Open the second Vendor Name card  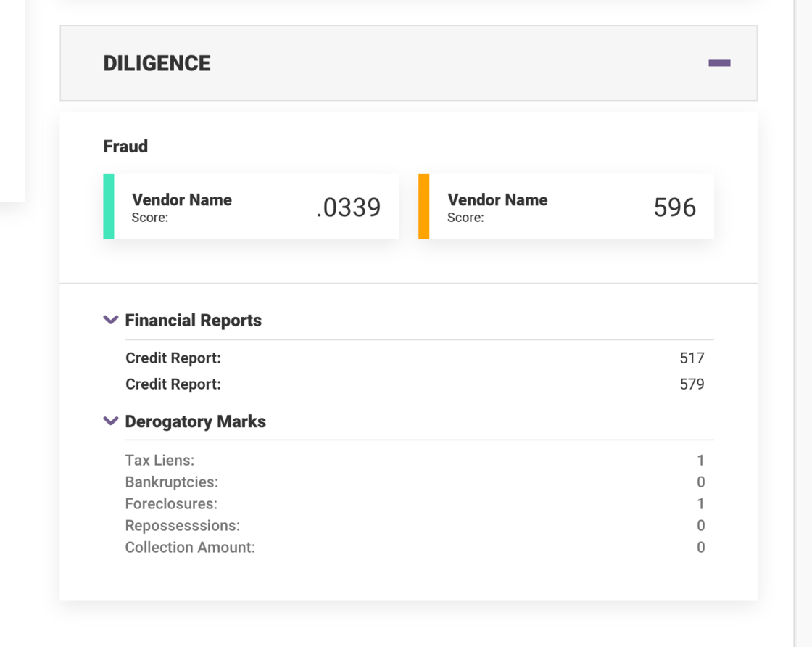coord(566,206)
